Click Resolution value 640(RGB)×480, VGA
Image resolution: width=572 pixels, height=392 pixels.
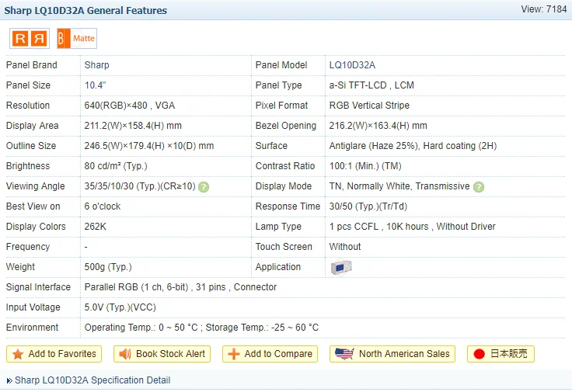pyautogui.click(x=130, y=106)
